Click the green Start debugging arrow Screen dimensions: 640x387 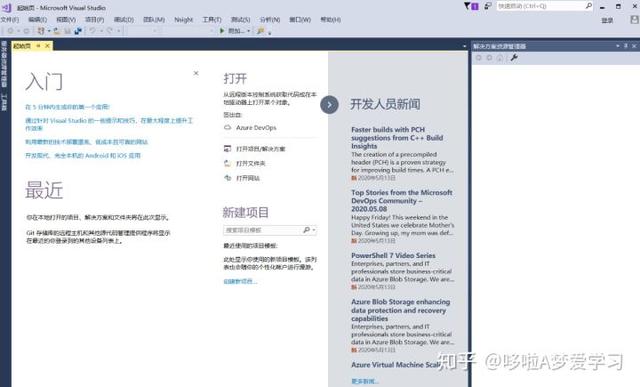click(222, 31)
